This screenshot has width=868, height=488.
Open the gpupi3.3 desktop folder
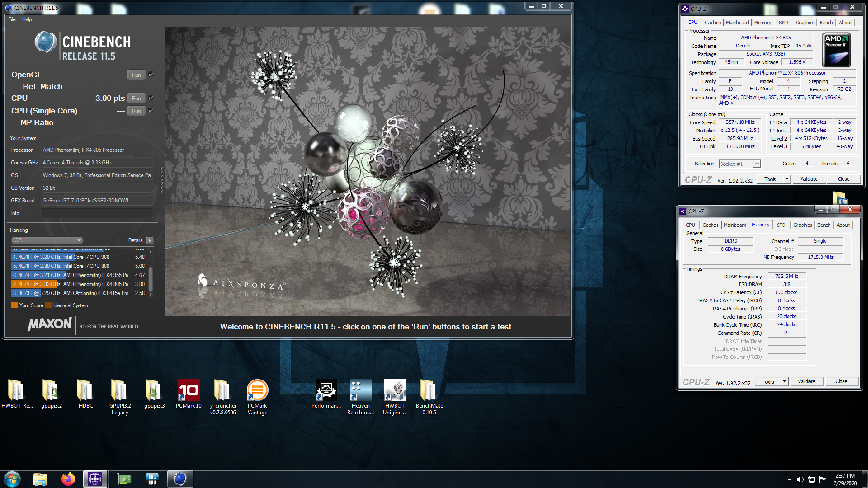[154, 394]
